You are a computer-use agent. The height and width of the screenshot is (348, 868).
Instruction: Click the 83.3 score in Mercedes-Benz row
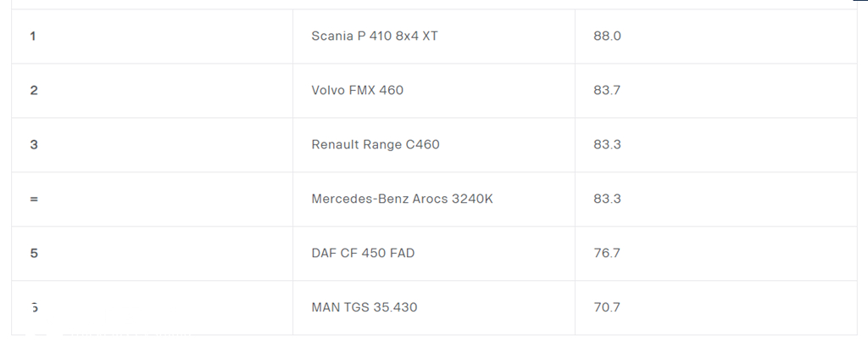607,199
